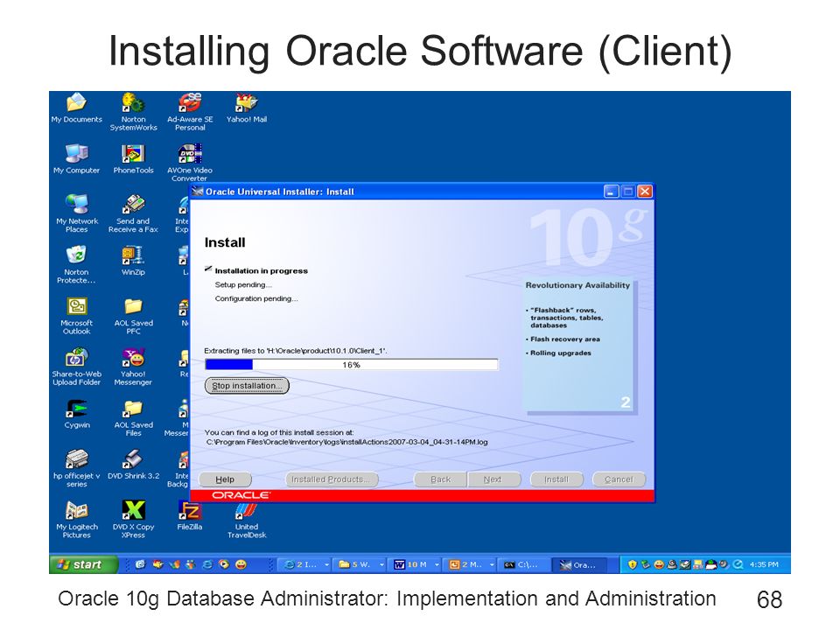Launch Windows Media Player from Quick Launch

pos(223,564)
